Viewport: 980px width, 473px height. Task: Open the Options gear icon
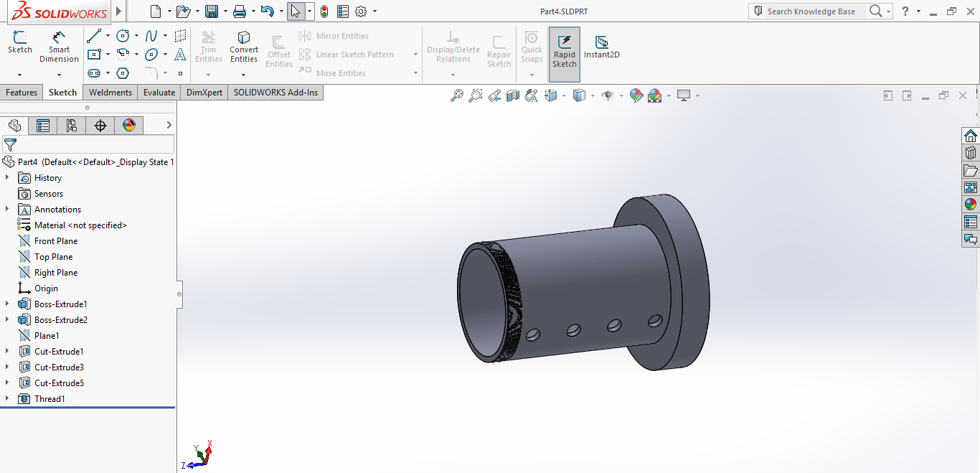point(361,11)
